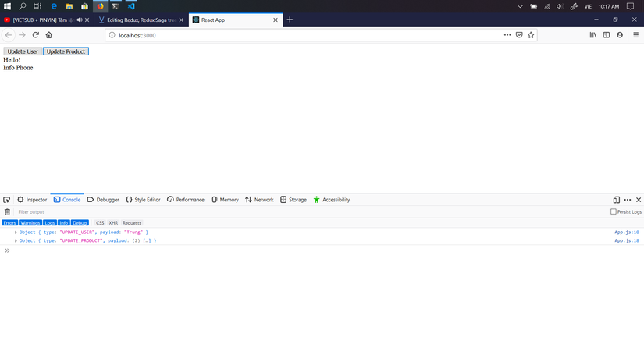Expand the UPDATE_PRODUCT logged object
This screenshot has width=644, height=362.
16,241
